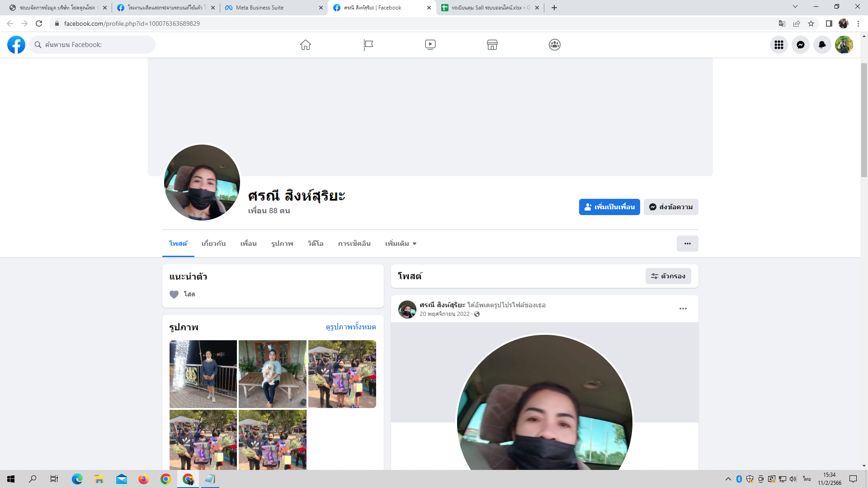Open the profile three-dots options button
The height and width of the screenshot is (488, 868).
[x=687, y=244]
